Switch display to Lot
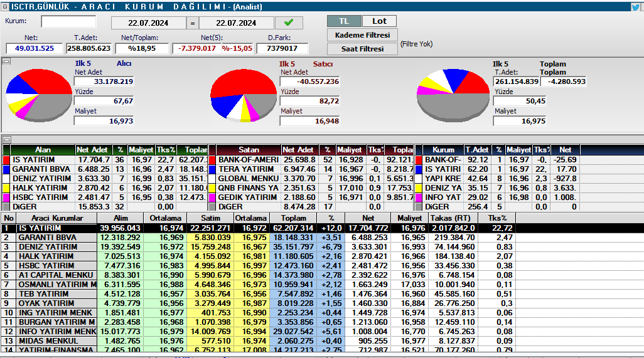The height and width of the screenshot is (358, 644). point(379,21)
